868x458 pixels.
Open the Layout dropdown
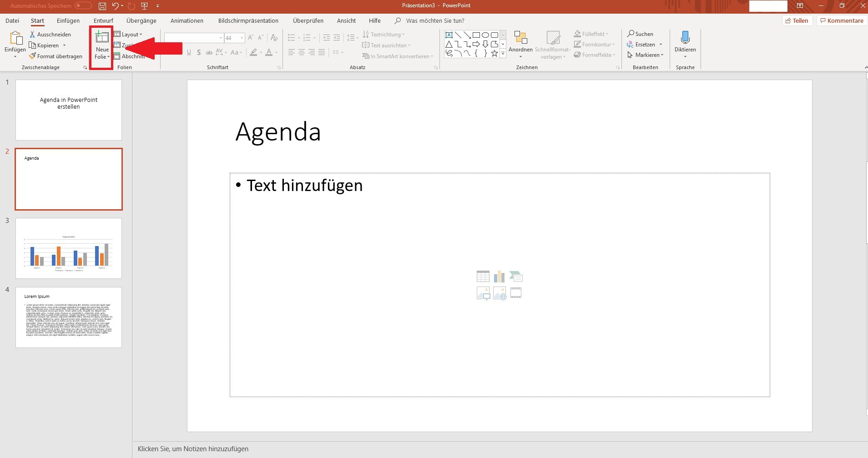pyautogui.click(x=128, y=35)
